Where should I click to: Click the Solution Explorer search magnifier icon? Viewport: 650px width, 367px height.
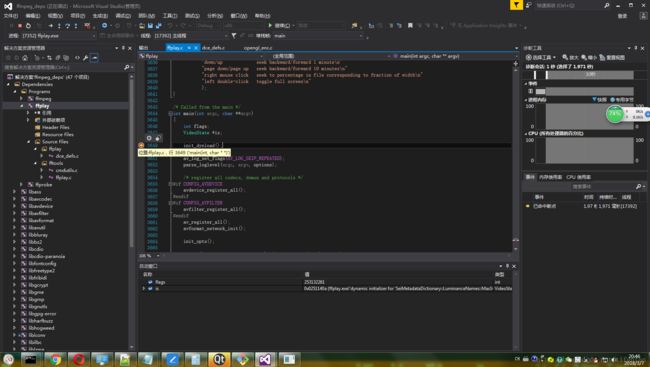click(x=126, y=67)
